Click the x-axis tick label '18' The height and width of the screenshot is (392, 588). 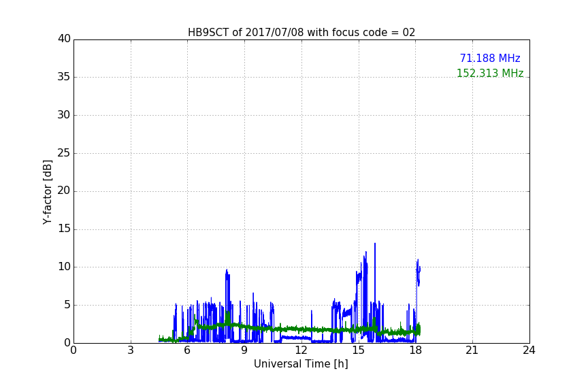[416, 350]
